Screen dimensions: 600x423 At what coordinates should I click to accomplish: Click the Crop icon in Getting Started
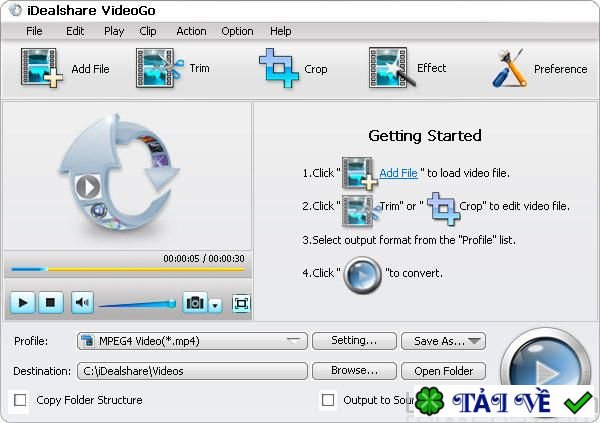tap(443, 208)
